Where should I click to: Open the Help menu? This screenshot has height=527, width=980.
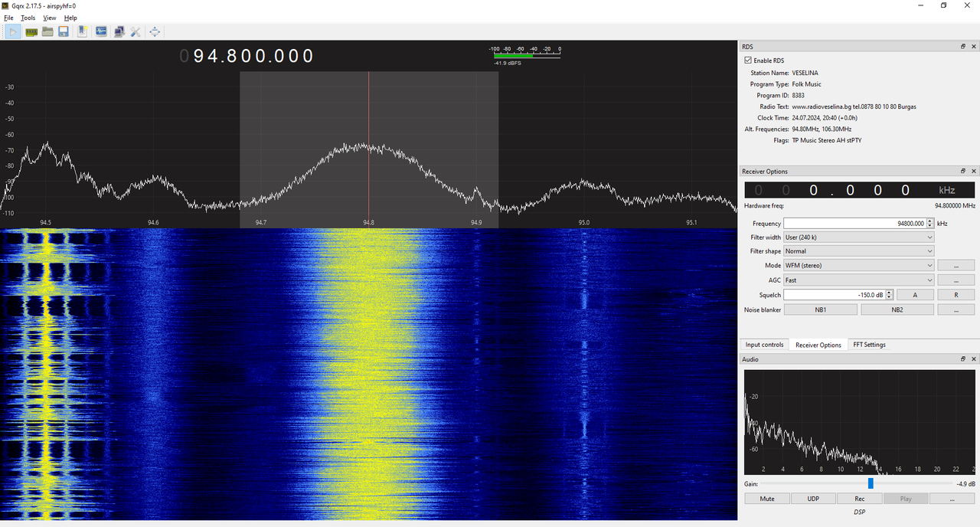point(70,18)
